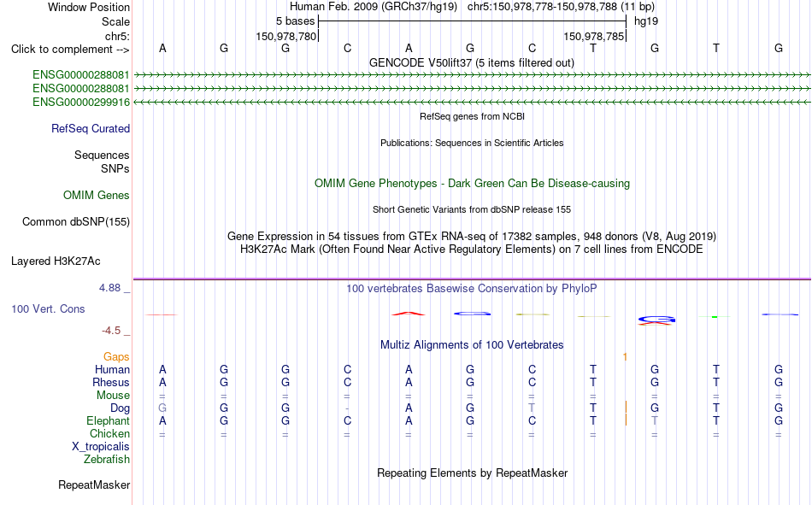Open the RefSeq Curated track label
This screenshot has width=812, height=505.
pos(91,128)
